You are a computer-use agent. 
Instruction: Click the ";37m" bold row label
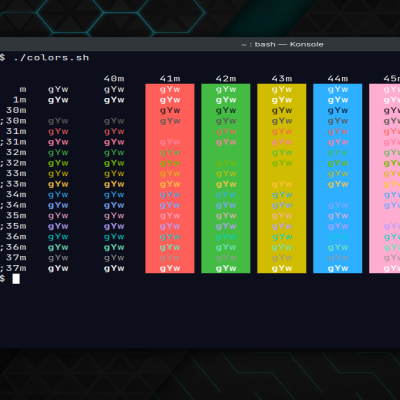[x=13, y=268]
